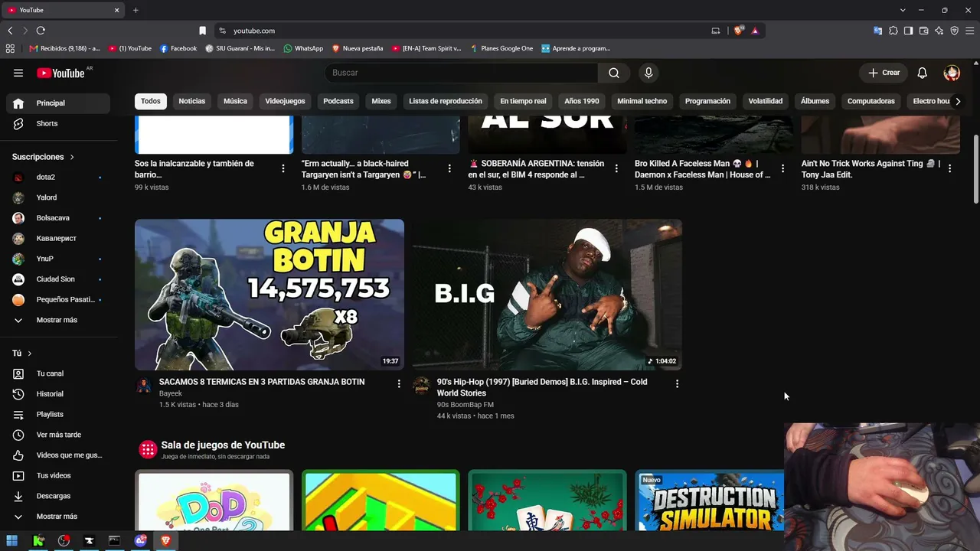The height and width of the screenshot is (551, 980).
Task: Play the B.I.G hip-hop video thumbnail
Action: (547, 295)
